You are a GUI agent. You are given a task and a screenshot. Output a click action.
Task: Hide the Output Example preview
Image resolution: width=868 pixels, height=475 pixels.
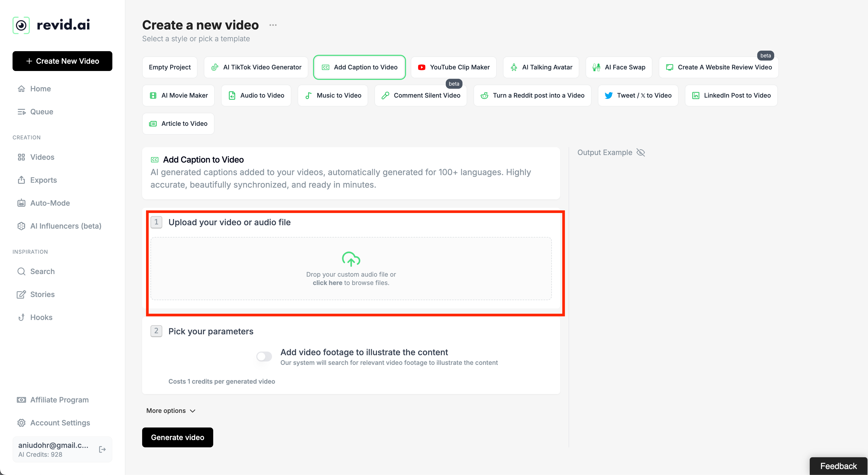pyautogui.click(x=641, y=152)
